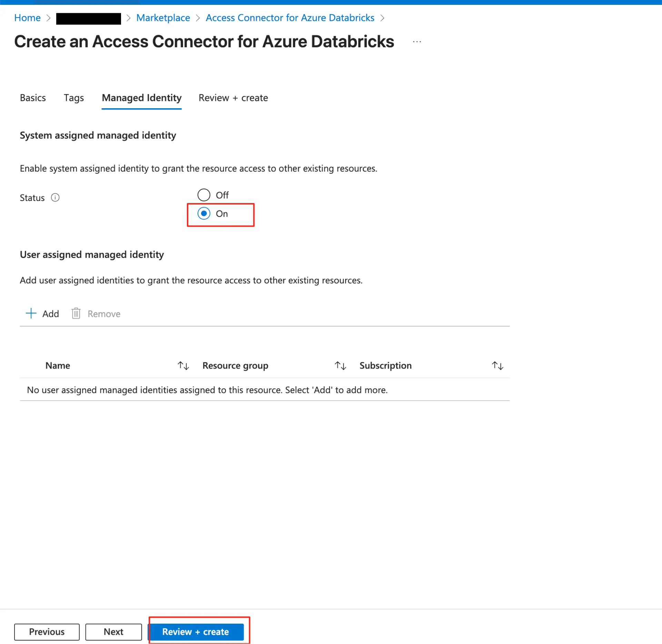Click the User assigned managed identity heading

tap(92, 254)
